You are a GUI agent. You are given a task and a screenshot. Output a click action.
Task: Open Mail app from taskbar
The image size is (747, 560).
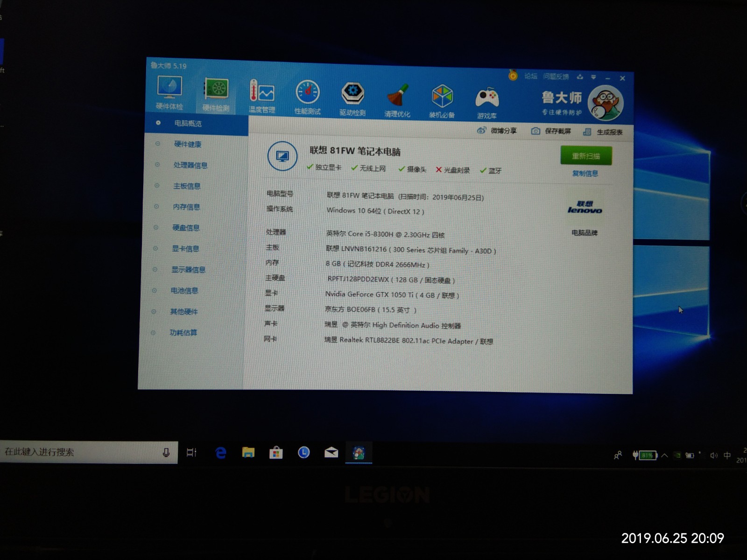331,452
